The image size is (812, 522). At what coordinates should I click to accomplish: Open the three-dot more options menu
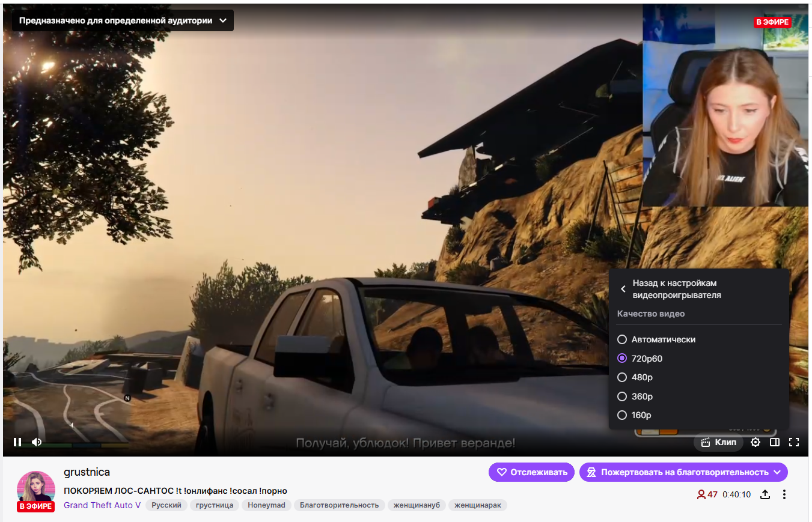point(784,494)
